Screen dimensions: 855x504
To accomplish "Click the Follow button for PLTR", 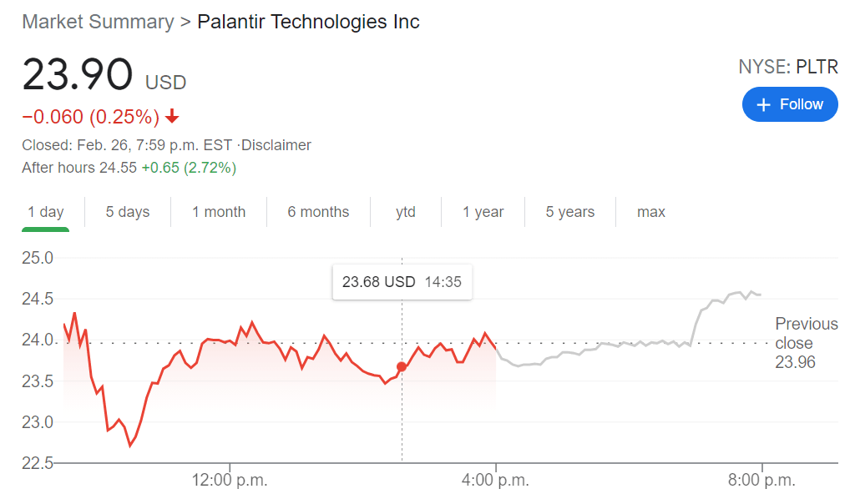I will (x=790, y=104).
